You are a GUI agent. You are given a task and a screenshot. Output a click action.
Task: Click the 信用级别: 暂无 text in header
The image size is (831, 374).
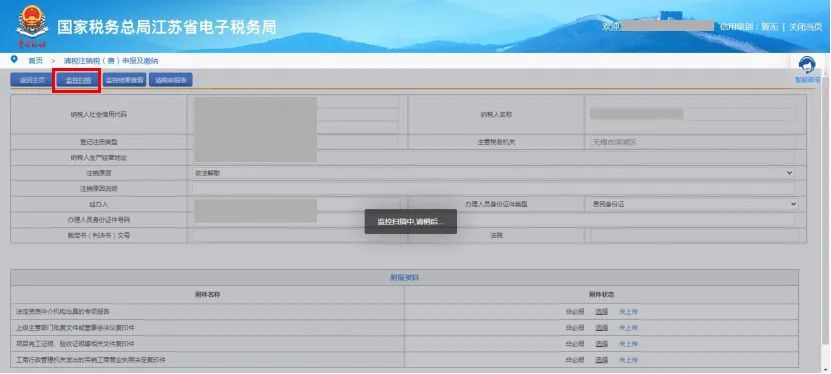point(748,27)
